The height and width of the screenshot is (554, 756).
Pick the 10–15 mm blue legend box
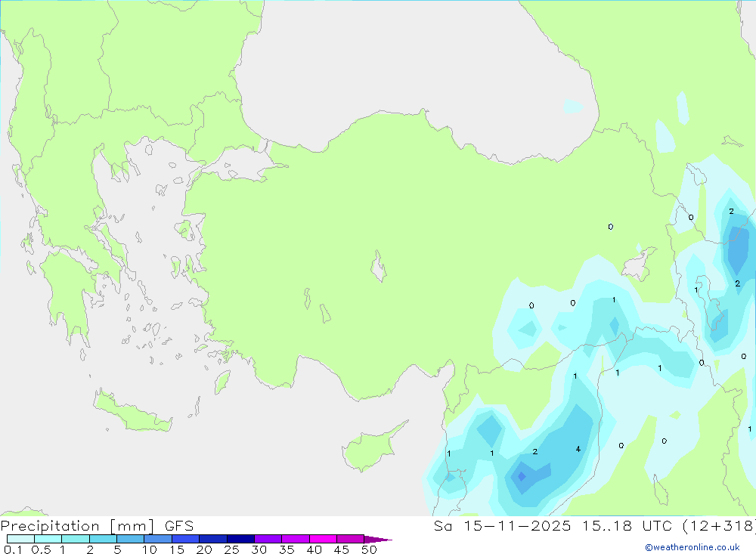(158, 539)
